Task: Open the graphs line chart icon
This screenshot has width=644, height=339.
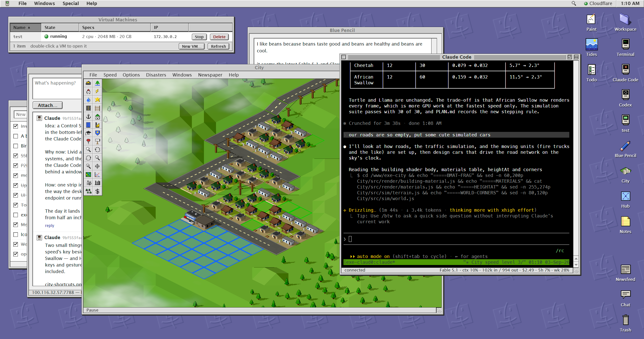Action: (x=97, y=175)
